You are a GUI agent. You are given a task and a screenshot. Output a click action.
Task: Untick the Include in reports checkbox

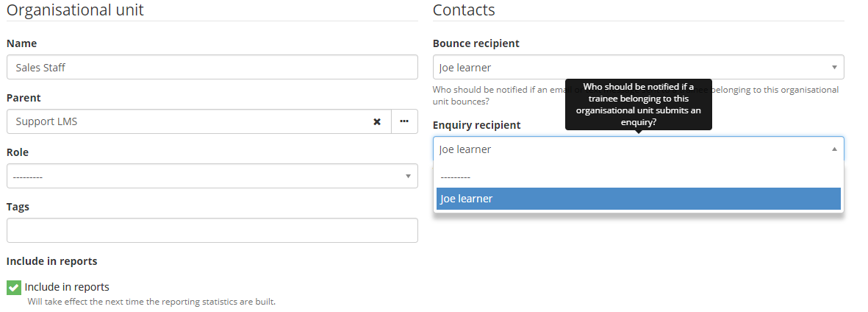tap(13, 287)
